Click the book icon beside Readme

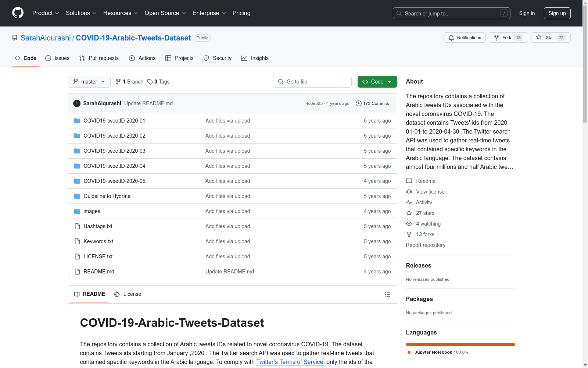click(409, 181)
